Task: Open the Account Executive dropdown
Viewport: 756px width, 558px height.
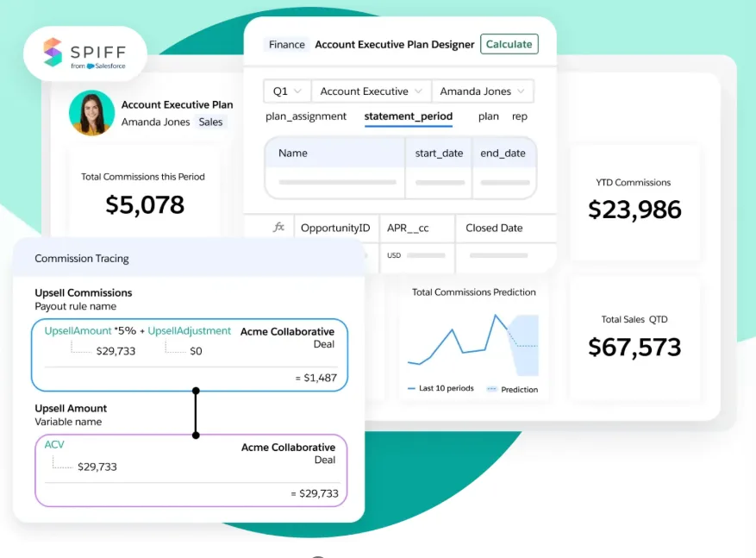Action: 371,91
